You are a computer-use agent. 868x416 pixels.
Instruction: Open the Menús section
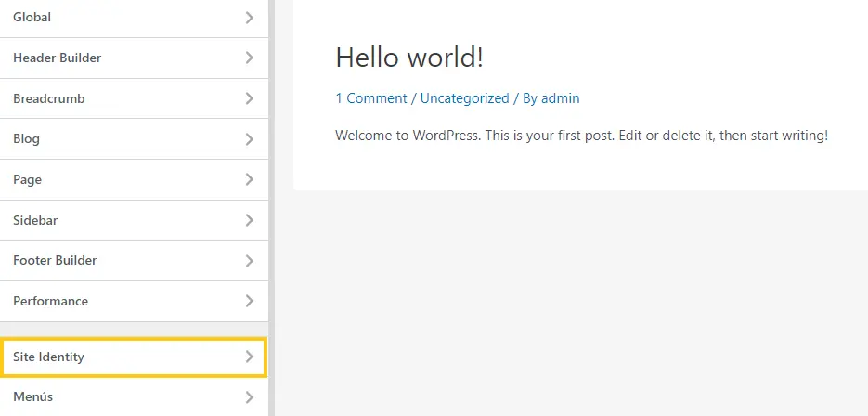[134, 397]
